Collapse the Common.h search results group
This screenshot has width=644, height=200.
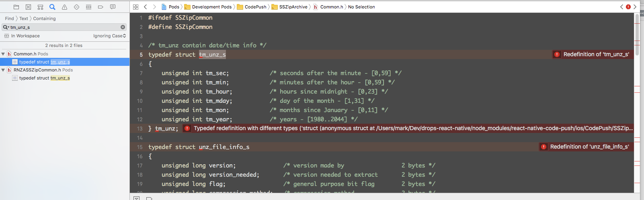coord(3,54)
